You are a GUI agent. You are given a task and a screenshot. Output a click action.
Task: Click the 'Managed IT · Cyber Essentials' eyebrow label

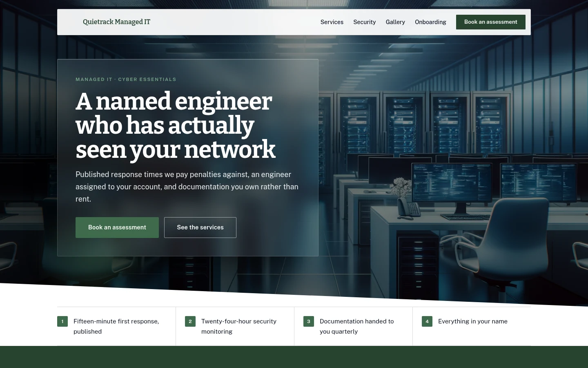click(x=126, y=79)
